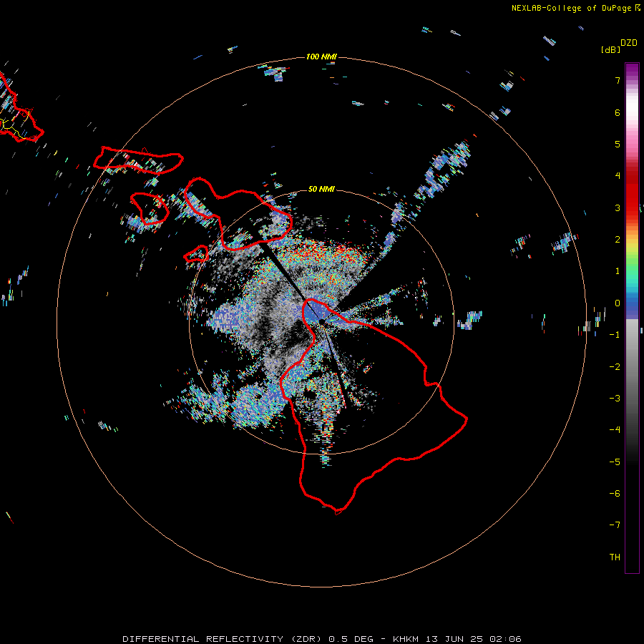The height and width of the screenshot is (644, 644).
Task: Click the -4 tick label on scale
Action: point(615,430)
